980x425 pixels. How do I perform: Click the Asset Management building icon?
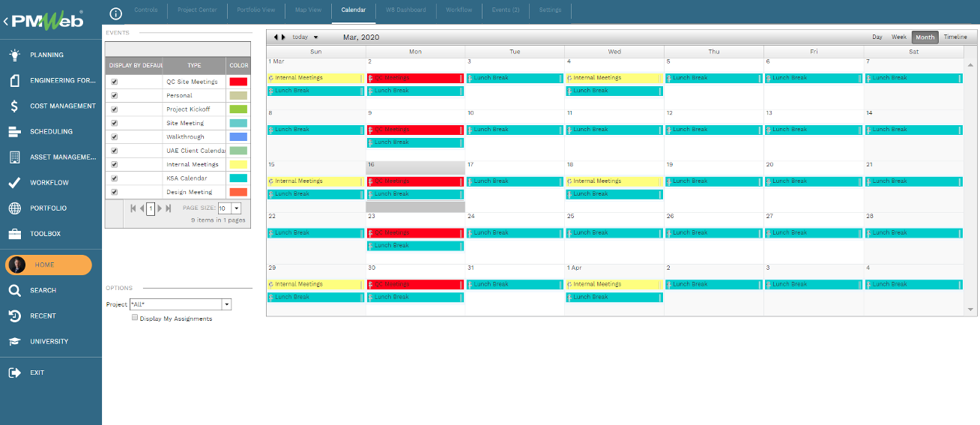14,157
